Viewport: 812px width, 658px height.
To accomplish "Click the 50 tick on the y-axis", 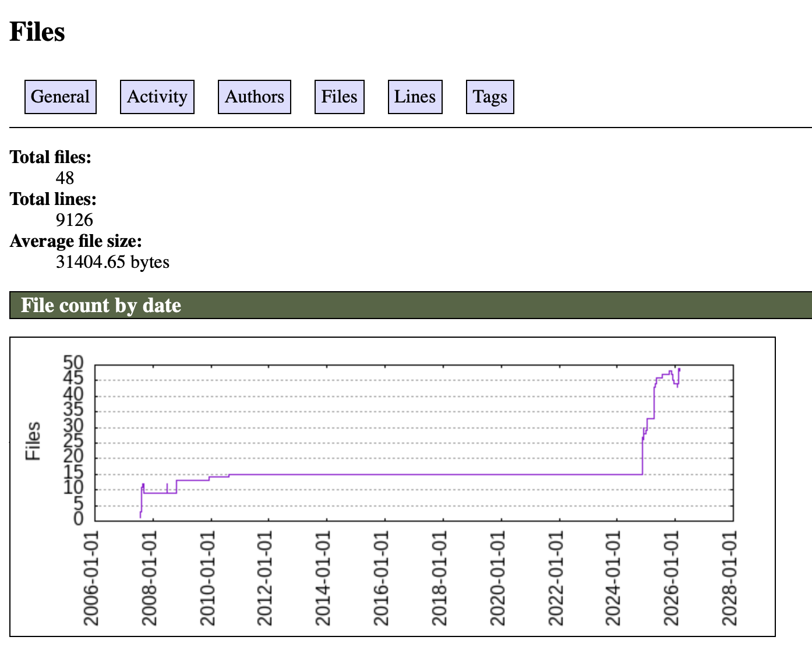I will point(73,363).
